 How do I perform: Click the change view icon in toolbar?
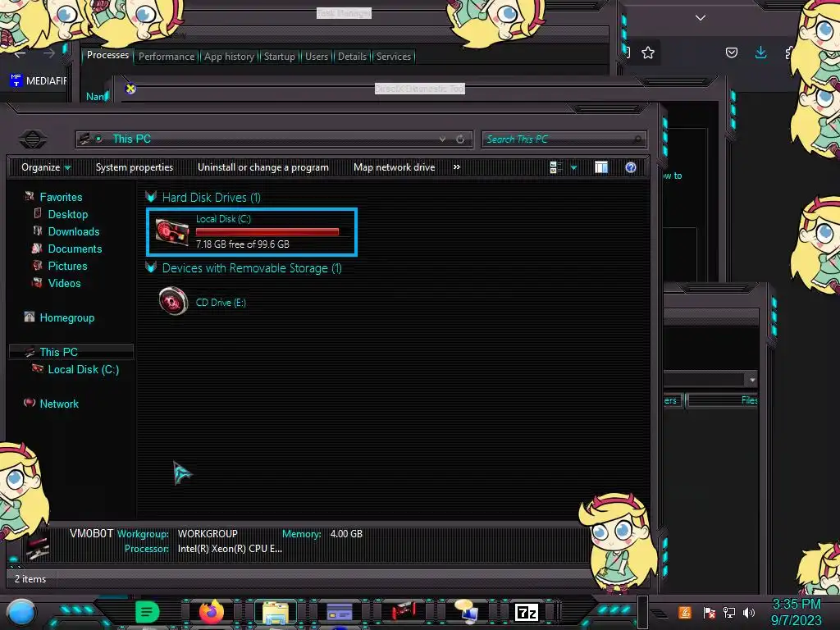click(556, 167)
